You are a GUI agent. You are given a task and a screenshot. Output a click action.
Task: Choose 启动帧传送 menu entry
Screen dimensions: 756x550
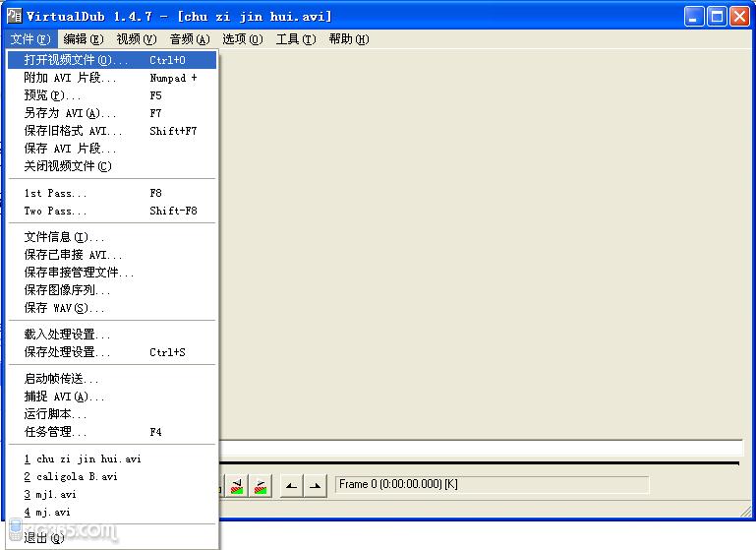pos(112,379)
